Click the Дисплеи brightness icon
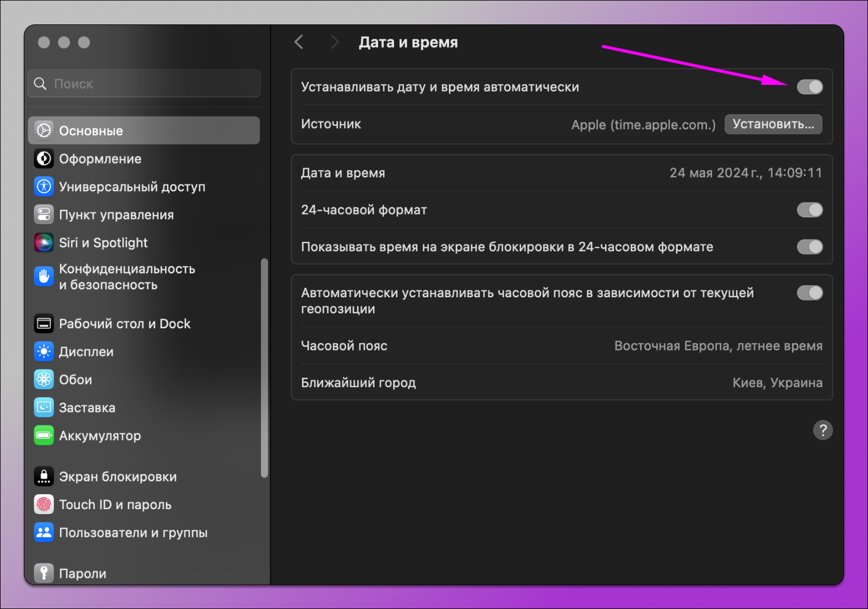The image size is (868, 609). (x=44, y=352)
